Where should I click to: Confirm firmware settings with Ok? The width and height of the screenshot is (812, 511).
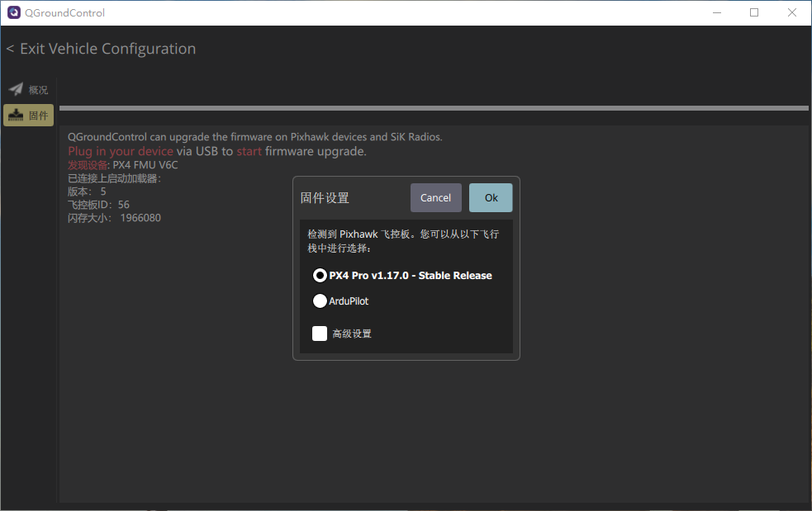[491, 198]
